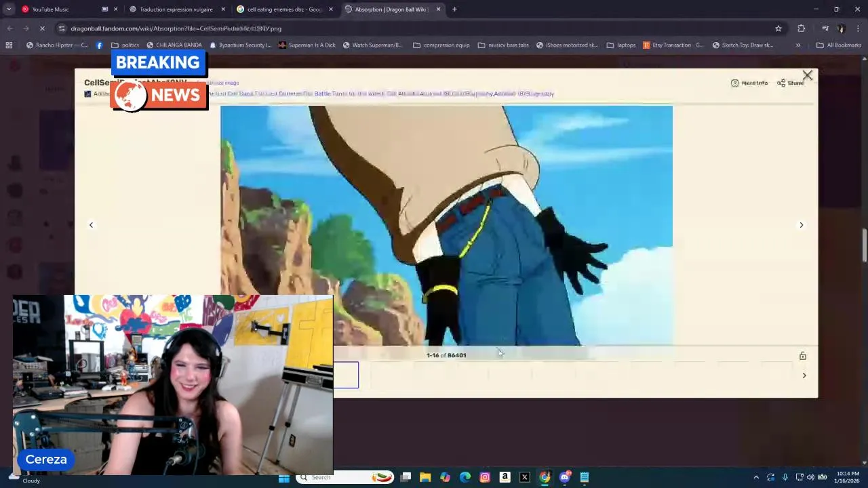Open the bookmarks bar apps grid
Screen dimensions: 868x488
9,45
